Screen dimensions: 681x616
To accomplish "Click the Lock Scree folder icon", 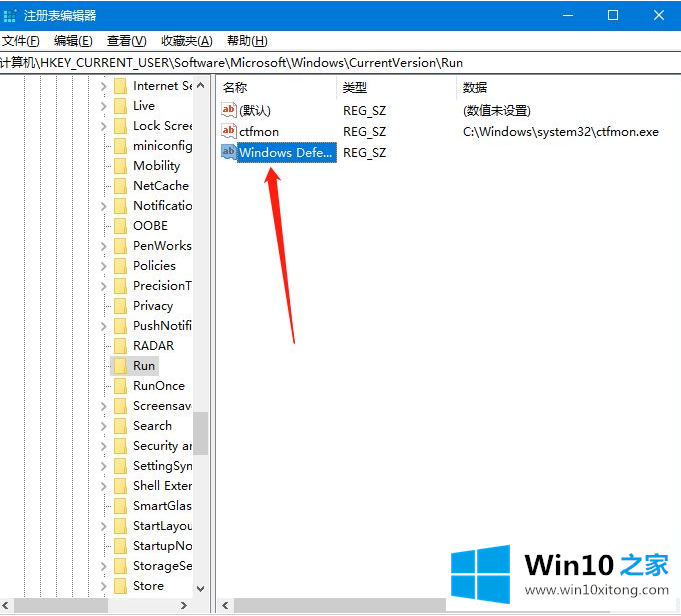I will point(120,126).
